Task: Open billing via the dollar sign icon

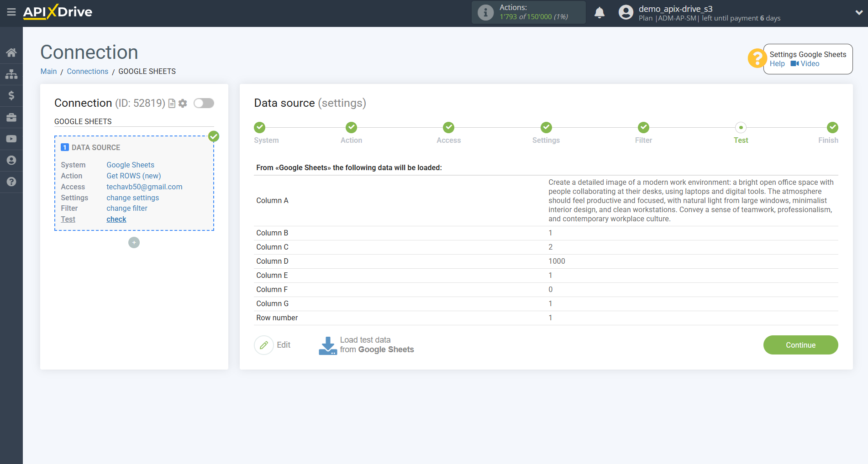Action: click(x=11, y=95)
